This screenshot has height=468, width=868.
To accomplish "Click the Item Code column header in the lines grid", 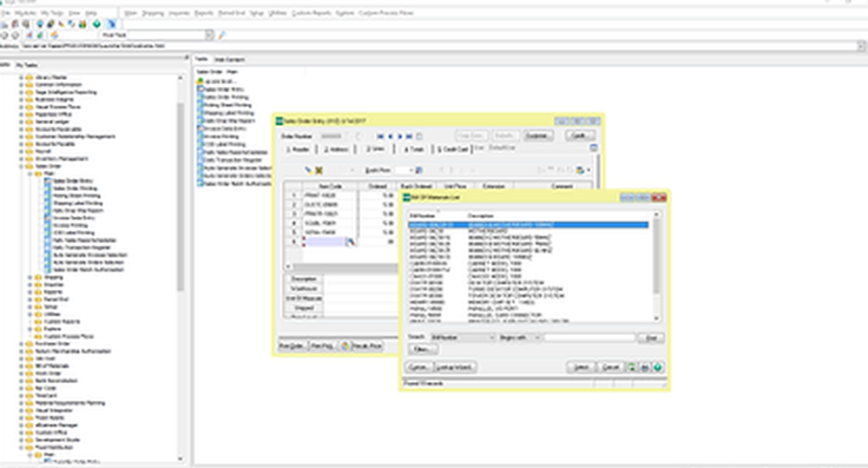I will click(331, 186).
